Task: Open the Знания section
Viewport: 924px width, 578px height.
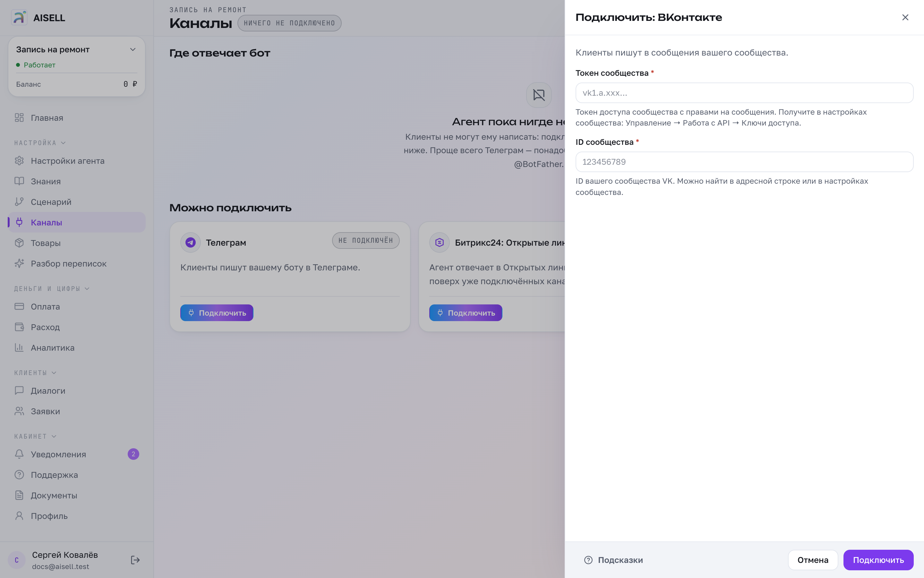Action: (x=77, y=181)
